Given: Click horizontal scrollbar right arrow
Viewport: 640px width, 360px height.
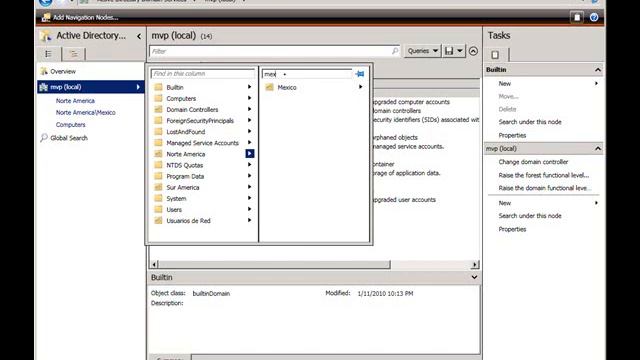Looking at the screenshot, I should (474, 264).
